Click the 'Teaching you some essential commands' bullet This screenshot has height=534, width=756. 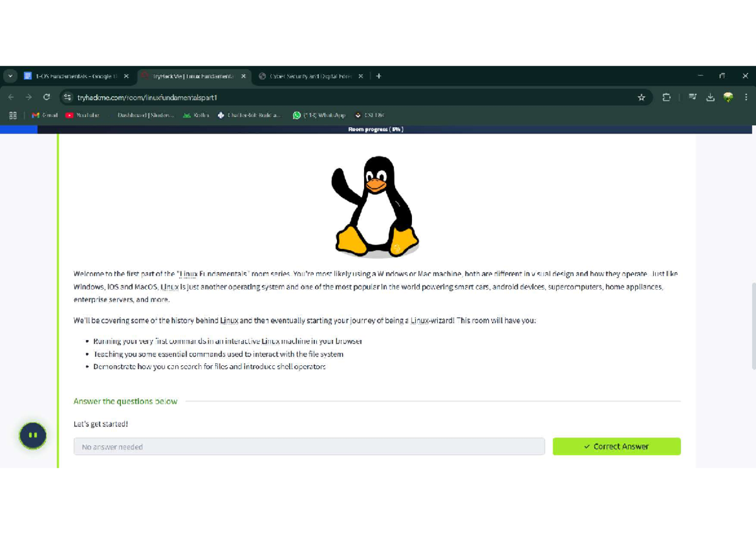218,354
